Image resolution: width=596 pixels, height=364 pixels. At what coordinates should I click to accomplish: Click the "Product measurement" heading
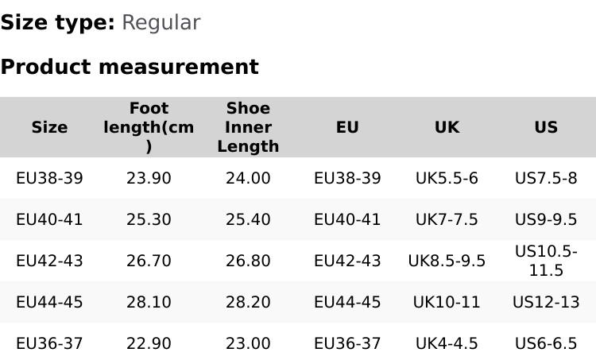(x=130, y=68)
